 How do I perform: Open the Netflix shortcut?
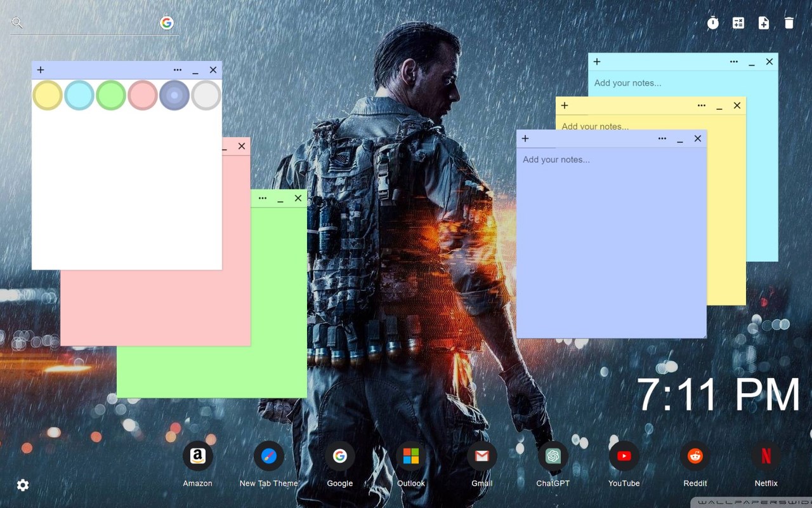(x=766, y=456)
